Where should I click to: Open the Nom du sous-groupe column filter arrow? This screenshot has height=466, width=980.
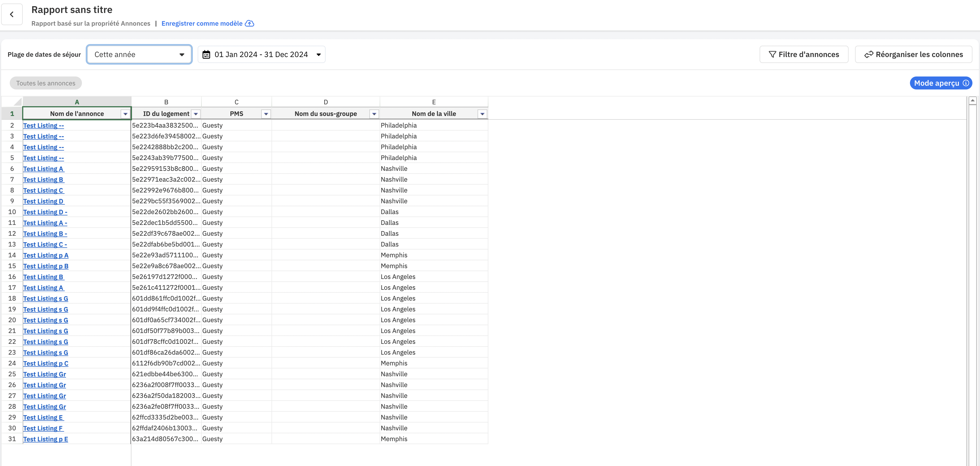click(374, 114)
